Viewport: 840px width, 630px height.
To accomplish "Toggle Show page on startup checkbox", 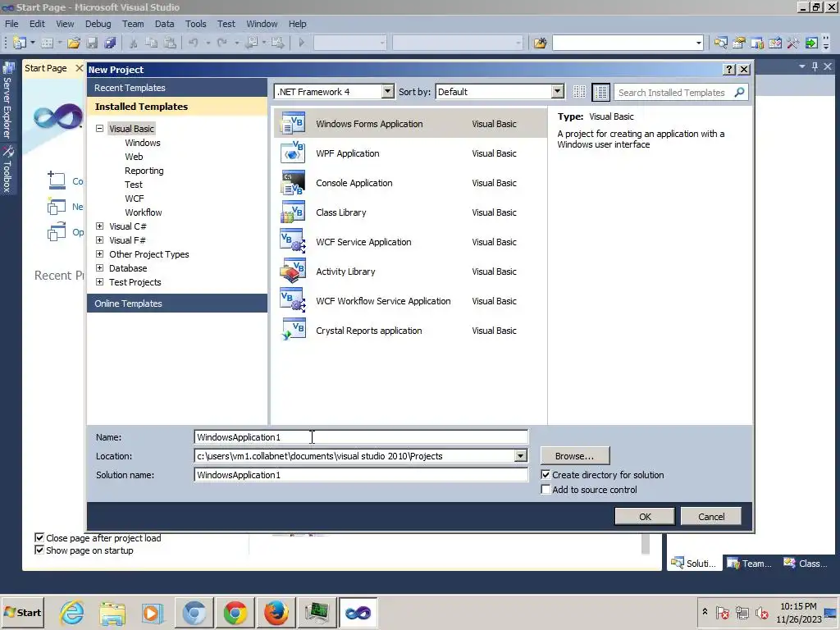I will pyautogui.click(x=39, y=550).
